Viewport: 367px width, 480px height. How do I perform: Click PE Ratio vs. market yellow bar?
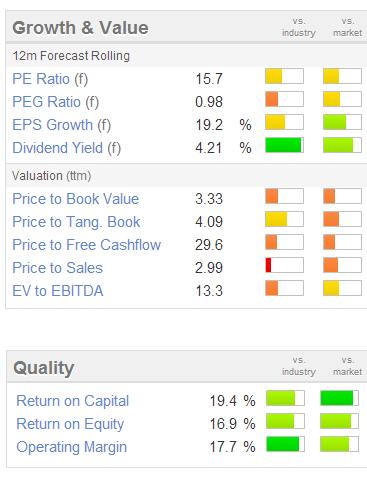pos(342,76)
